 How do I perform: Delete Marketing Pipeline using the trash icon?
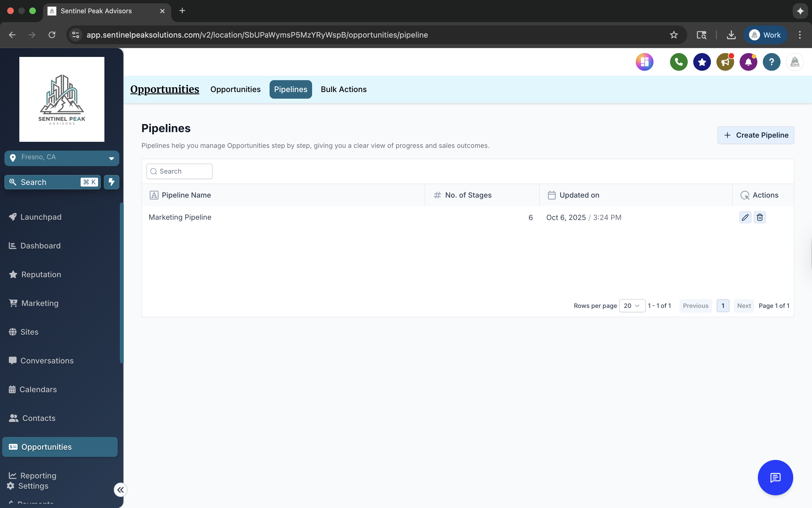pos(760,217)
